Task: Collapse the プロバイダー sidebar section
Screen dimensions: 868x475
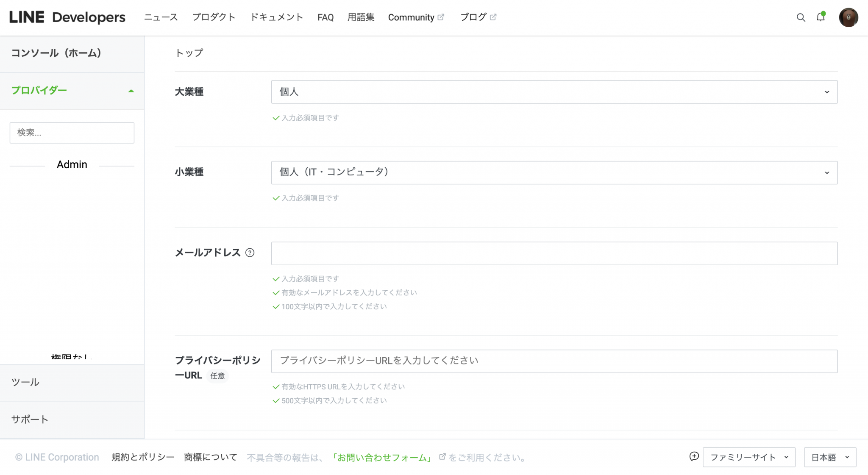Action: point(131,91)
